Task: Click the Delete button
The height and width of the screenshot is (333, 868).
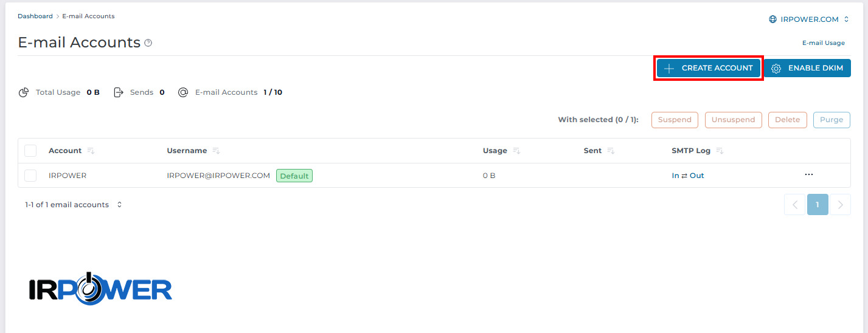Action: click(788, 120)
